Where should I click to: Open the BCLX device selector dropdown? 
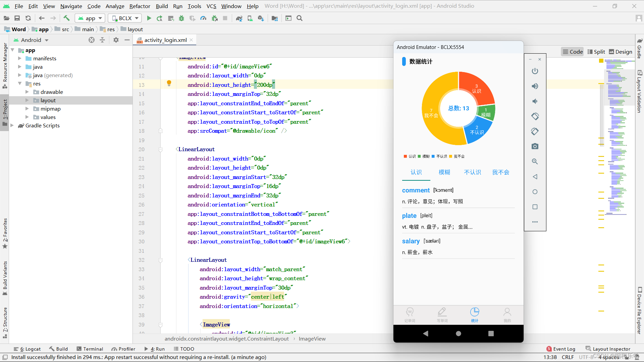125,18
